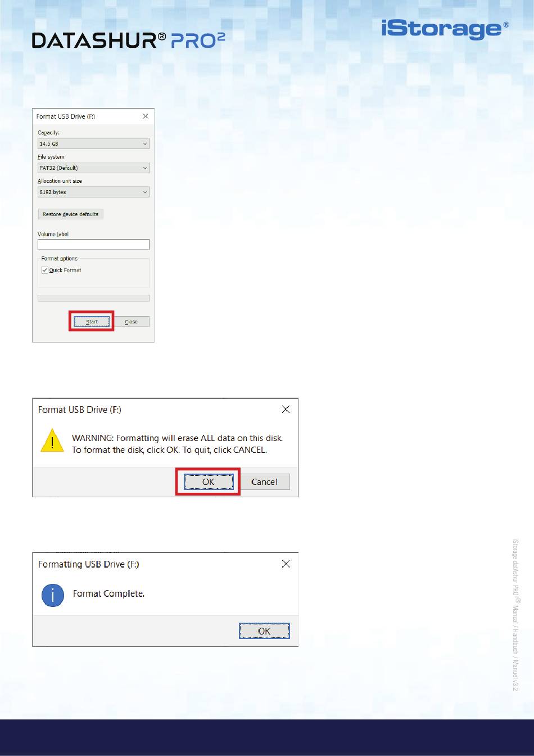Click the Start button to begin formatting
Image resolution: width=534 pixels, height=756 pixels.
92,322
